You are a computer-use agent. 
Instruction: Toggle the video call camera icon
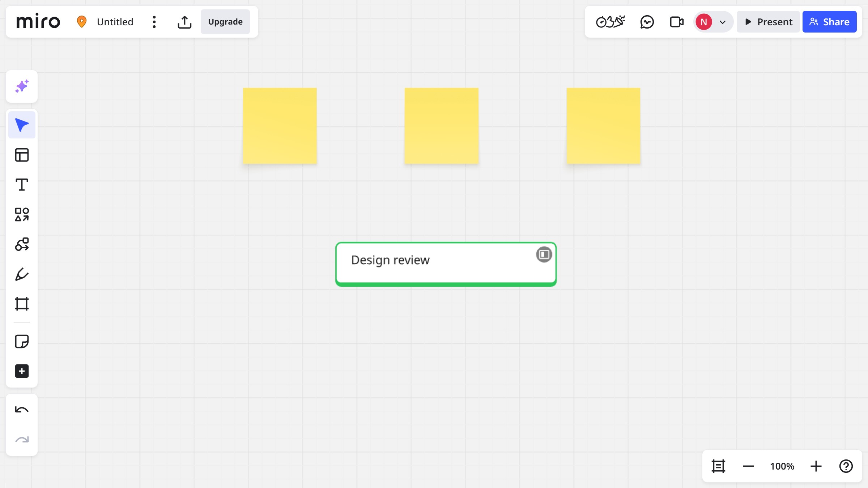[x=676, y=22]
